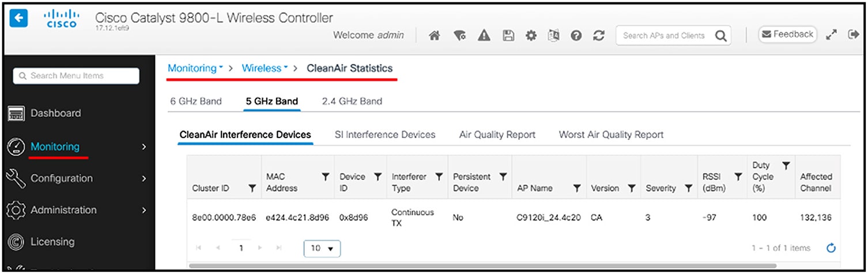Click the Feedback button
Viewport: 868px width, 274px height.
[x=787, y=35]
